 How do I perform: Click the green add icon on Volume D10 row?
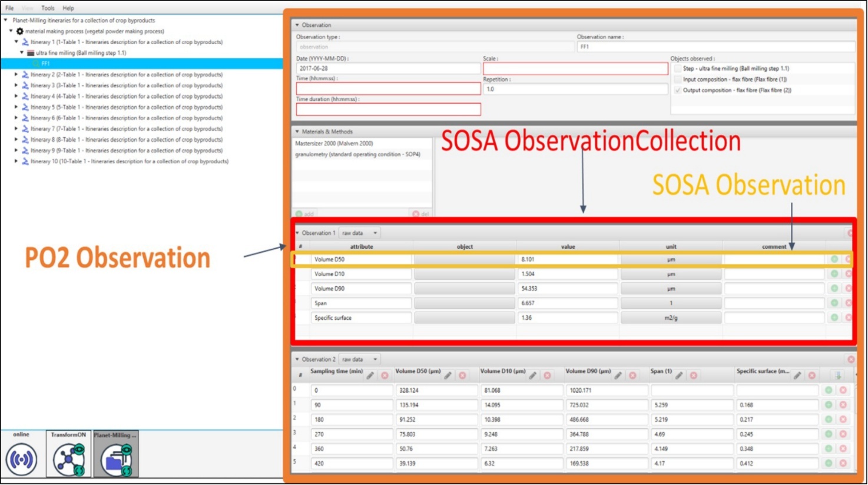[x=834, y=274]
